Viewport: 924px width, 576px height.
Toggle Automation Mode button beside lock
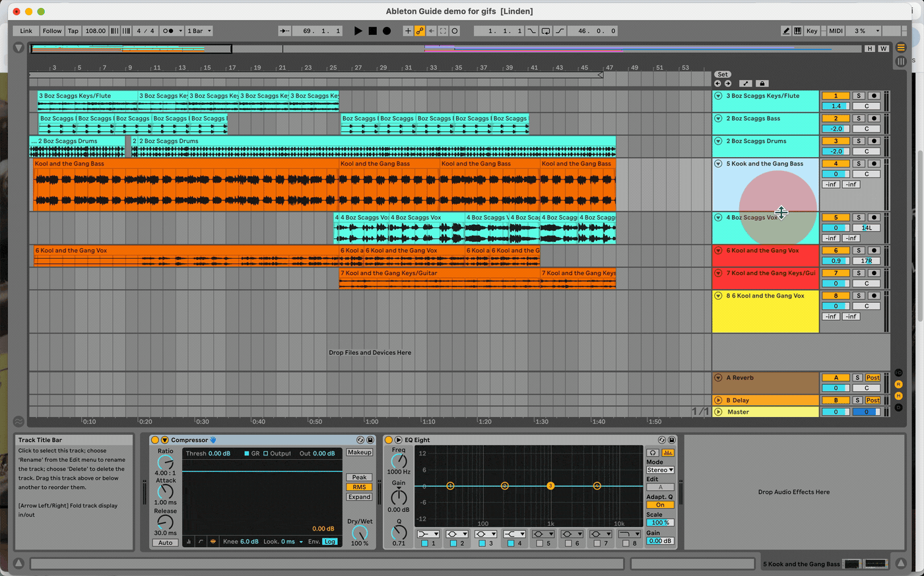pyautogui.click(x=745, y=84)
